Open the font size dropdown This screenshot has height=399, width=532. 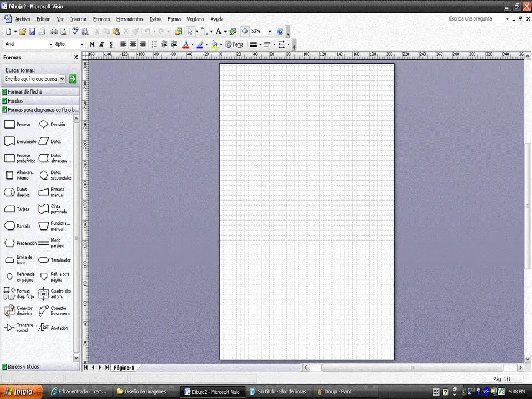(x=81, y=44)
